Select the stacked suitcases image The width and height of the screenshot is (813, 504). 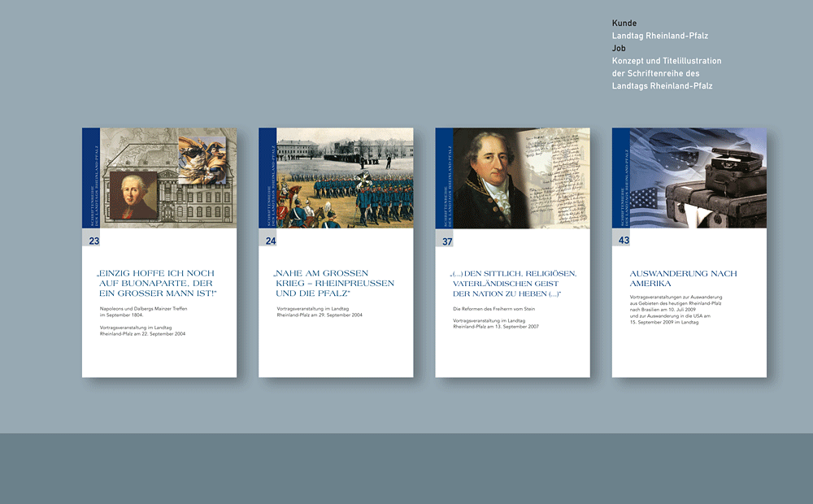[715, 191]
